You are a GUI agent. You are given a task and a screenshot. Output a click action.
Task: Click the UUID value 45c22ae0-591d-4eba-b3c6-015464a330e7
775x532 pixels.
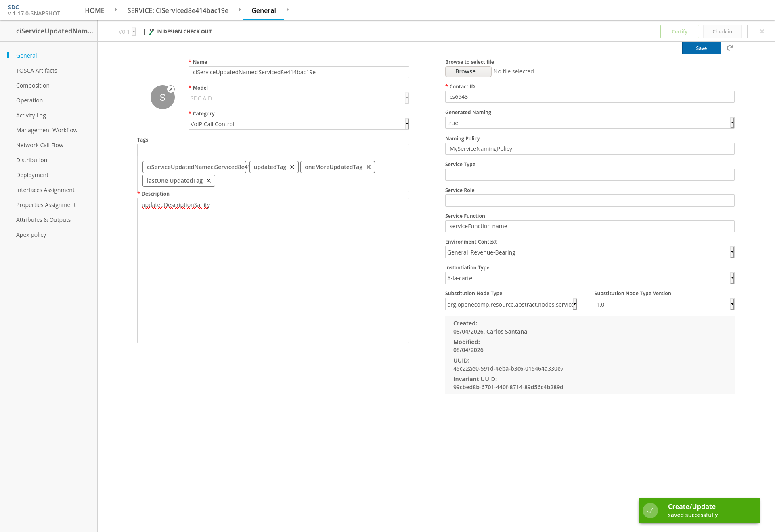pyautogui.click(x=509, y=369)
